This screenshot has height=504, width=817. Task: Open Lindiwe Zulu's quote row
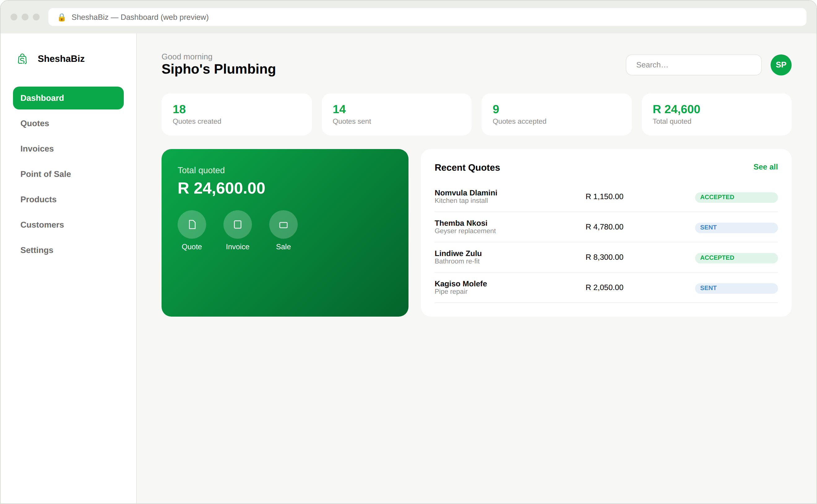point(606,257)
